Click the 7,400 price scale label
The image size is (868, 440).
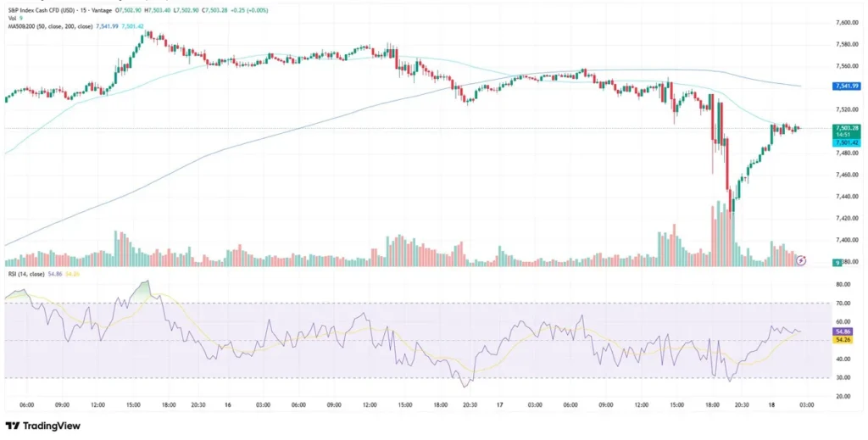coord(846,240)
